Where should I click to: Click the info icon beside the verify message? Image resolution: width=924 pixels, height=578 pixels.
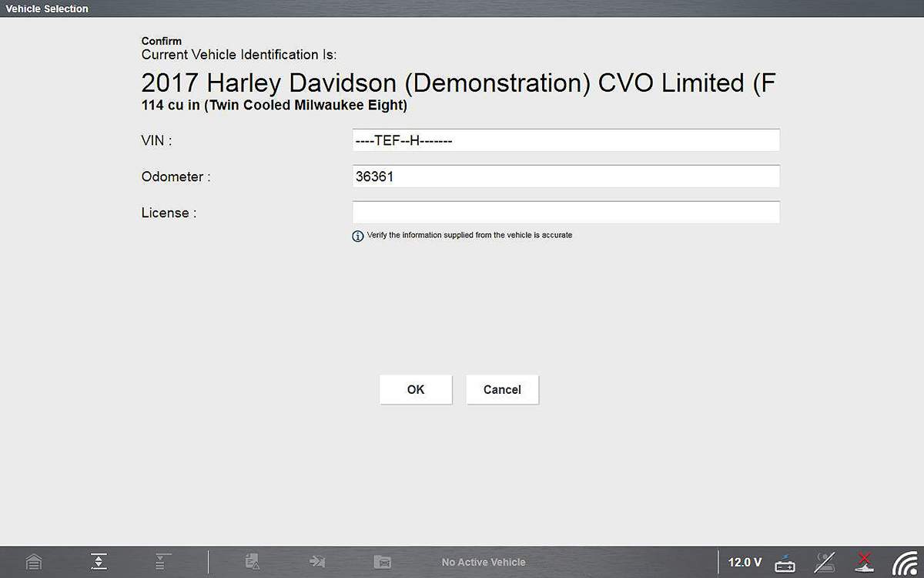[357, 236]
